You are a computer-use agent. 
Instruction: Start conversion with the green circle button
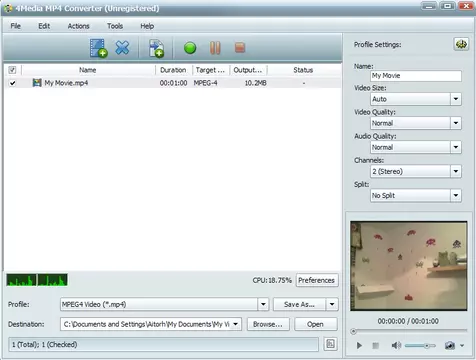190,48
